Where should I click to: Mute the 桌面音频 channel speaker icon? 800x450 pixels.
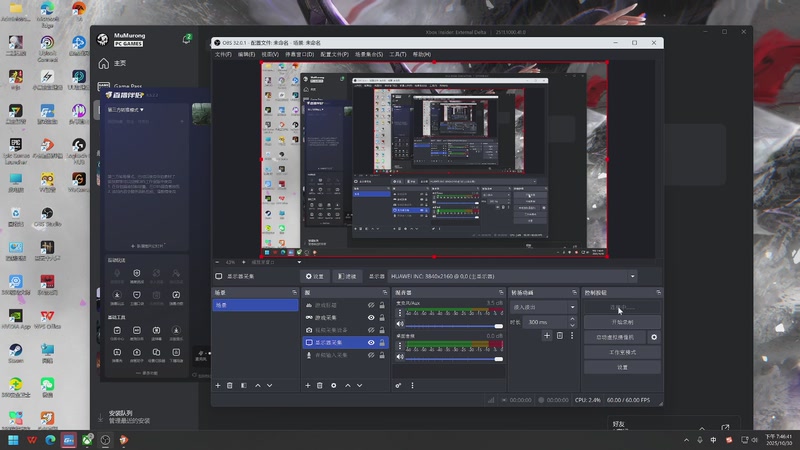tap(400, 357)
